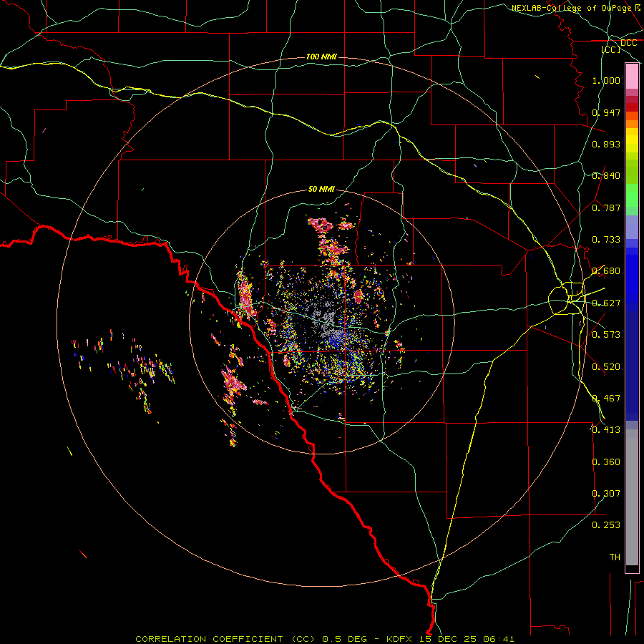The width and height of the screenshot is (644, 644).
Task: Click the 0.253 color scale label
Action: click(606, 525)
